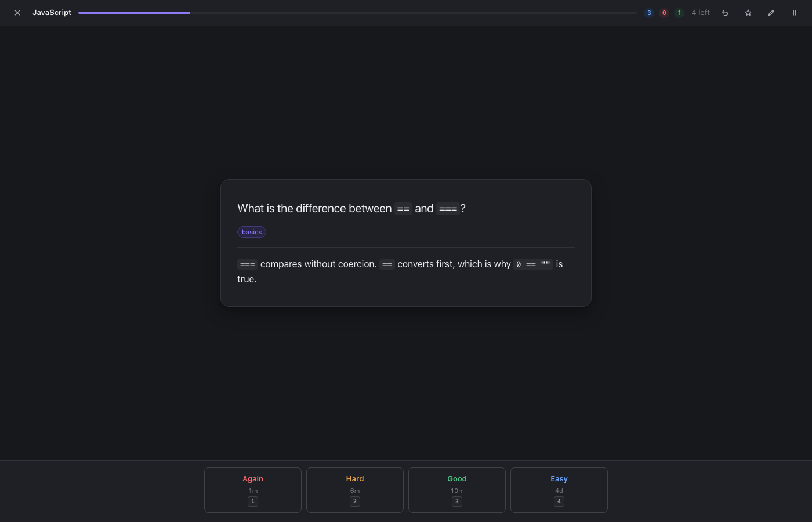This screenshot has height=522, width=812.
Task: Click the answer text about coercion
Action: pyautogui.click(x=400, y=271)
